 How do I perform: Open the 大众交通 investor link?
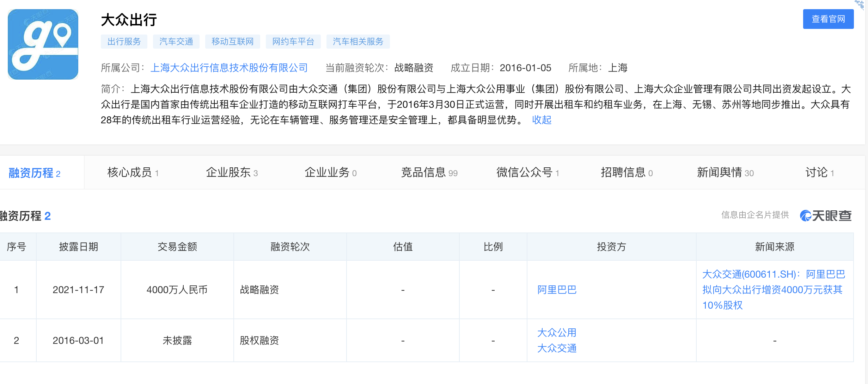[557, 348]
